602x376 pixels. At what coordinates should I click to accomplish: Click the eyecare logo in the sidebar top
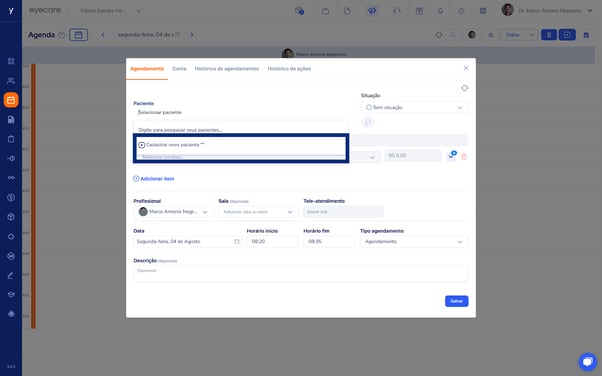[x=11, y=11]
